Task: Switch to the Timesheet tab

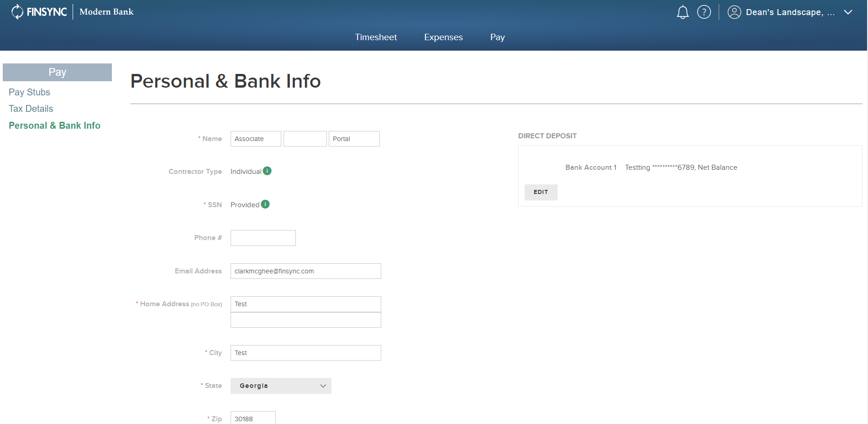Action: 376,37
